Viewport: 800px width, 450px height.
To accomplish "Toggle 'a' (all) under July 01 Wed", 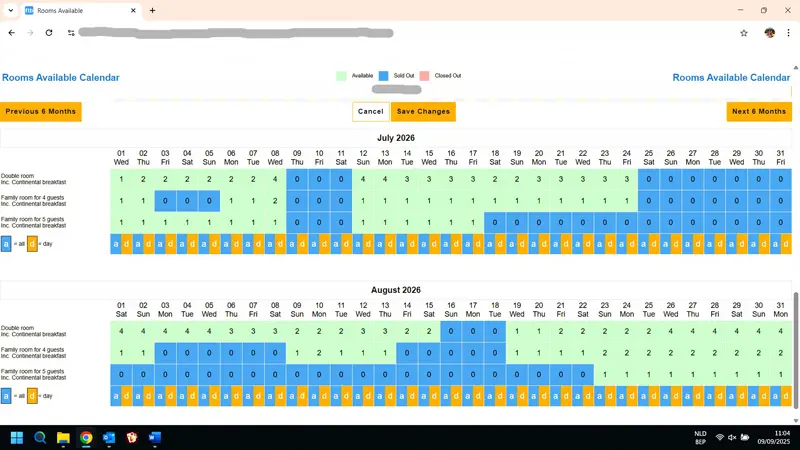I will 116,244.
